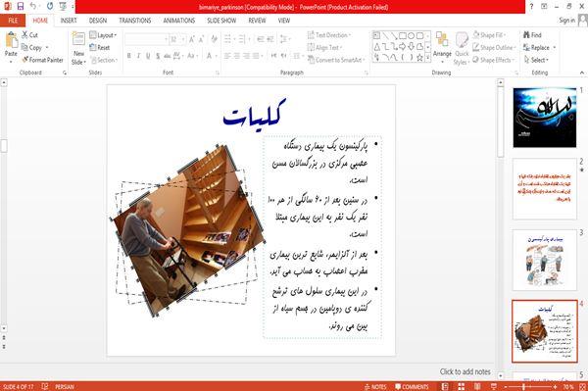Toggle Bullets list button
588x391 pixels.
[228, 39]
